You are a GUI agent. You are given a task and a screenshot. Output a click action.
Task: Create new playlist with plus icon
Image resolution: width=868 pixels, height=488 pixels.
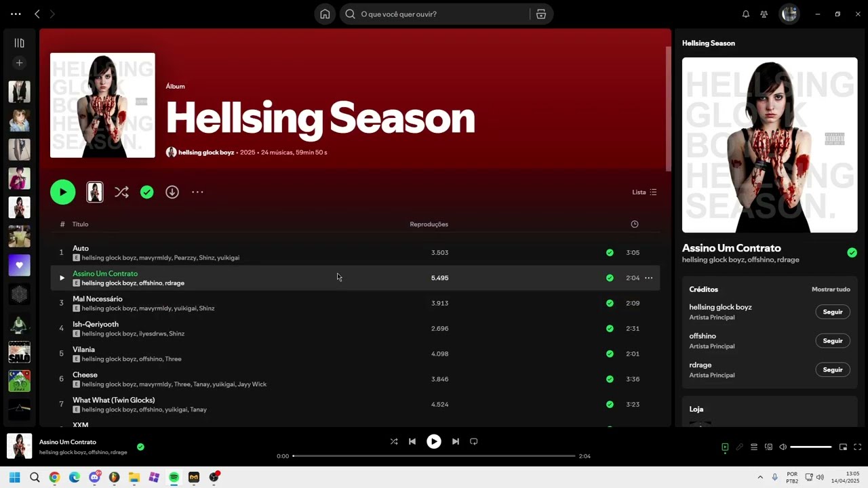point(19,63)
